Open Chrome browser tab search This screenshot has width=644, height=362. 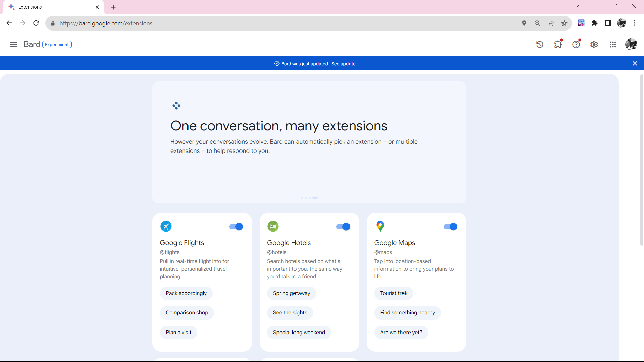576,7
